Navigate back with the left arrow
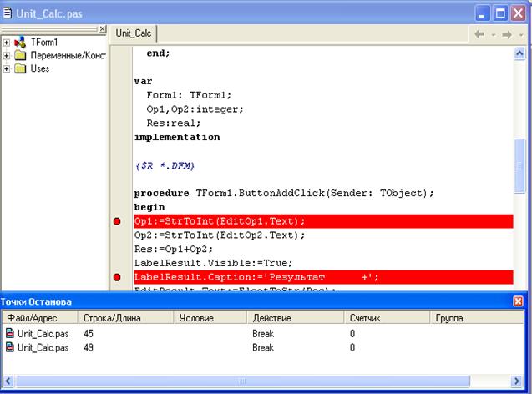Image resolution: width=532 pixels, height=394 pixels. click(x=479, y=34)
